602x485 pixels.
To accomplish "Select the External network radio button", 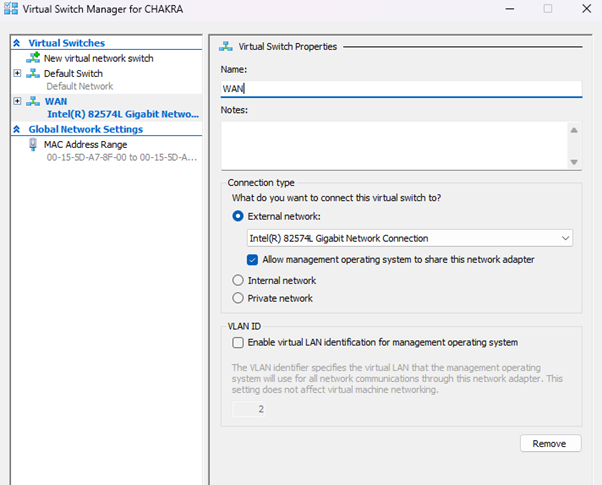I will tap(238, 216).
